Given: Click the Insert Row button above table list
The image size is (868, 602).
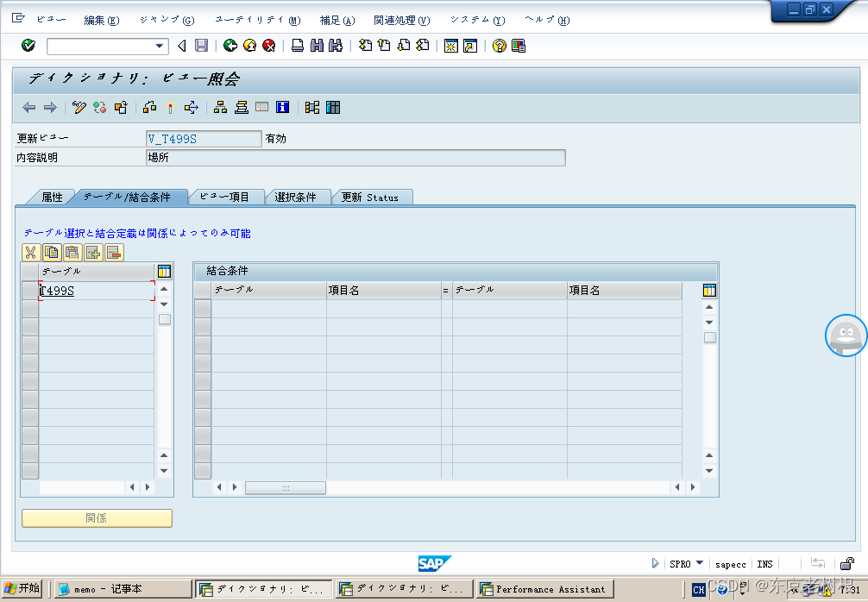Looking at the screenshot, I should (93, 253).
